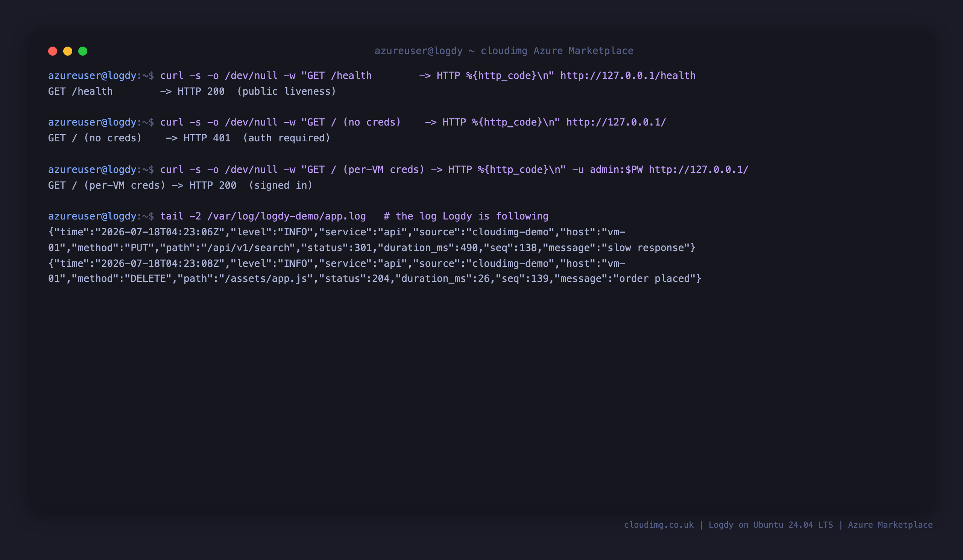The image size is (963, 560).
Task: Click the curl command requesting http://127.0.0.1/health
Action: click(x=428, y=76)
